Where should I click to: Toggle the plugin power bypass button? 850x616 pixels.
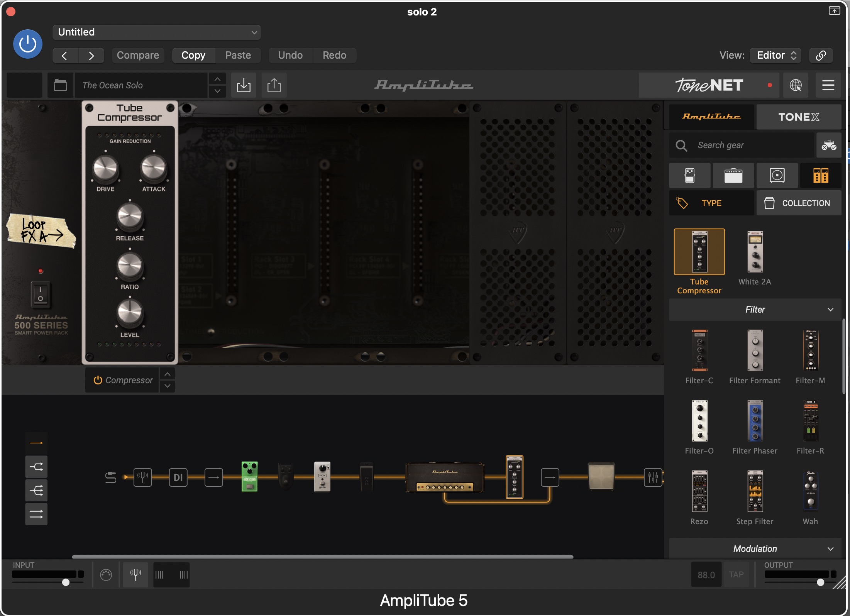tap(28, 44)
